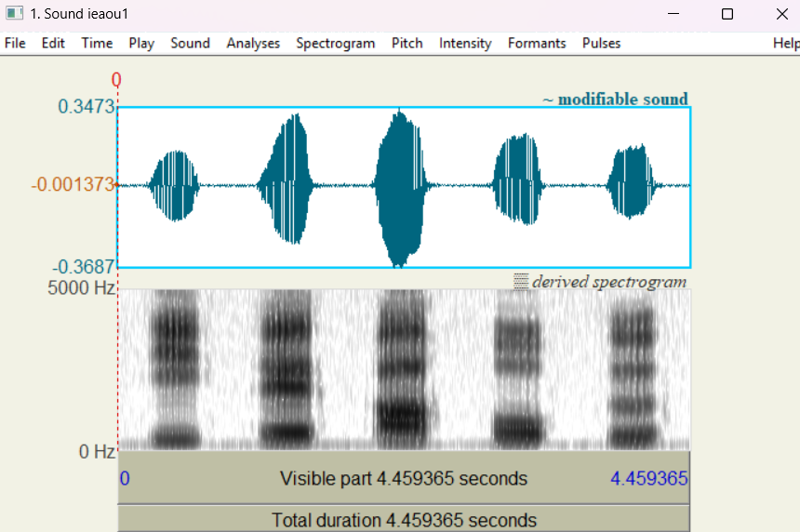Click the red cursor time marker 0

tap(116, 80)
